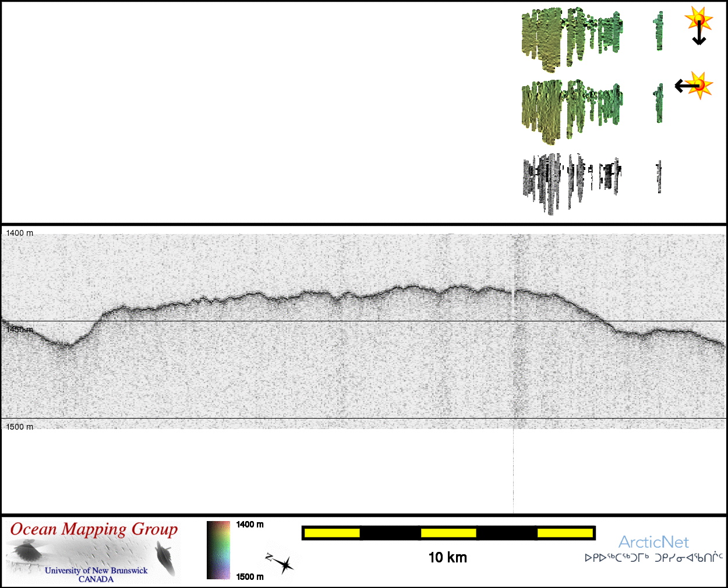Click the aircraft silhouette in the logo banner
This screenshot has height=588, width=728.
25,551
